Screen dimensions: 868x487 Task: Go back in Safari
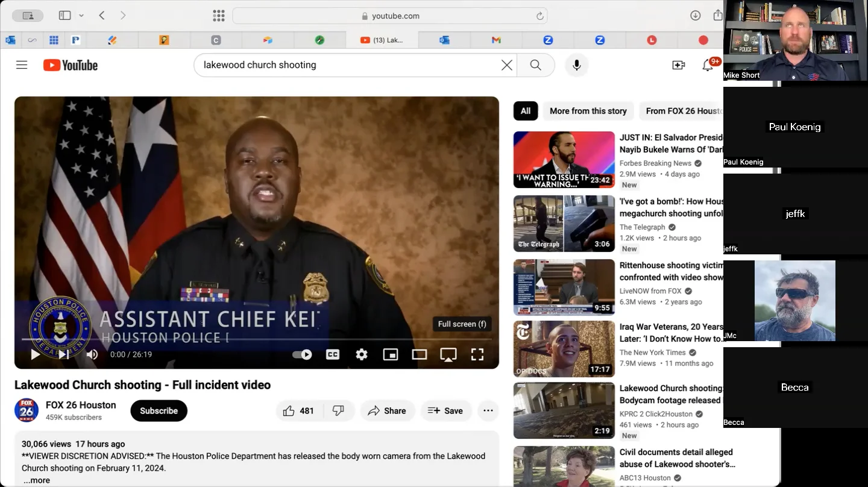coord(102,16)
